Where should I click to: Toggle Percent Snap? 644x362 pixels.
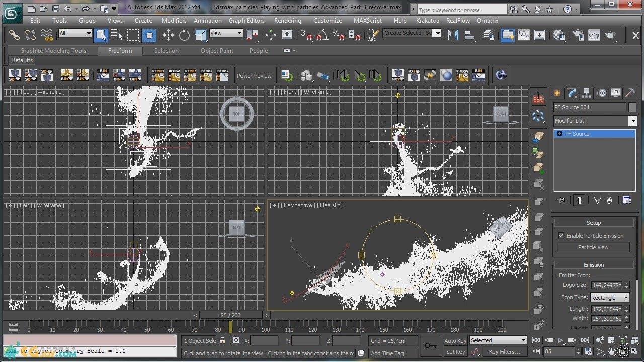(x=339, y=35)
